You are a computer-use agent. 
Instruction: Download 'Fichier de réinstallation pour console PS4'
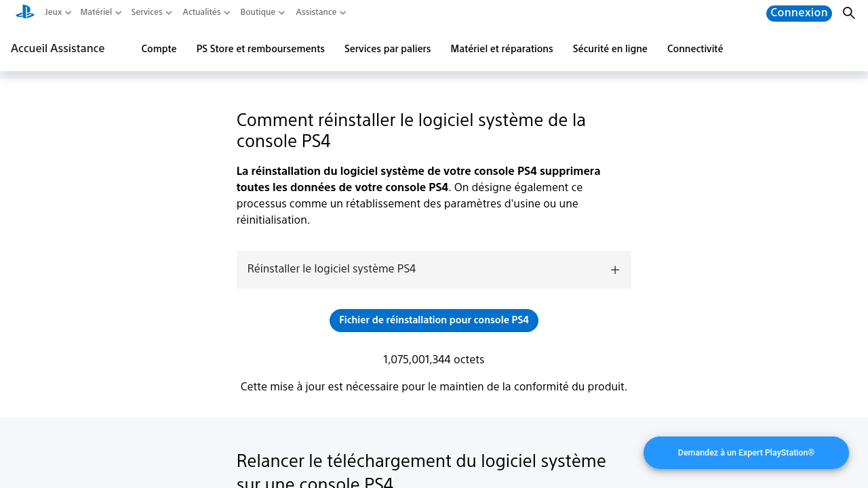[x=433, y=320]
